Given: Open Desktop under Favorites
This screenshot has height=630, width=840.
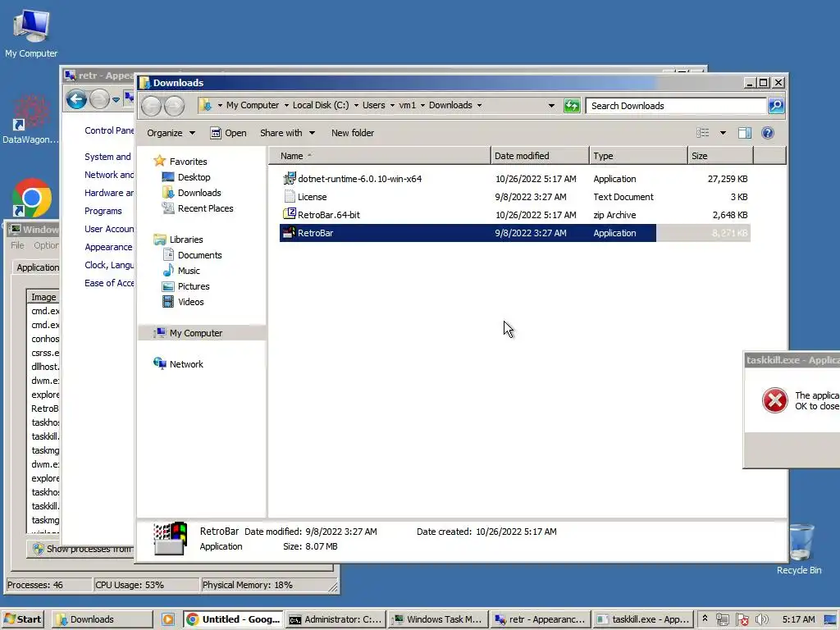Looking at the screenshot, I should pos(186,177).
